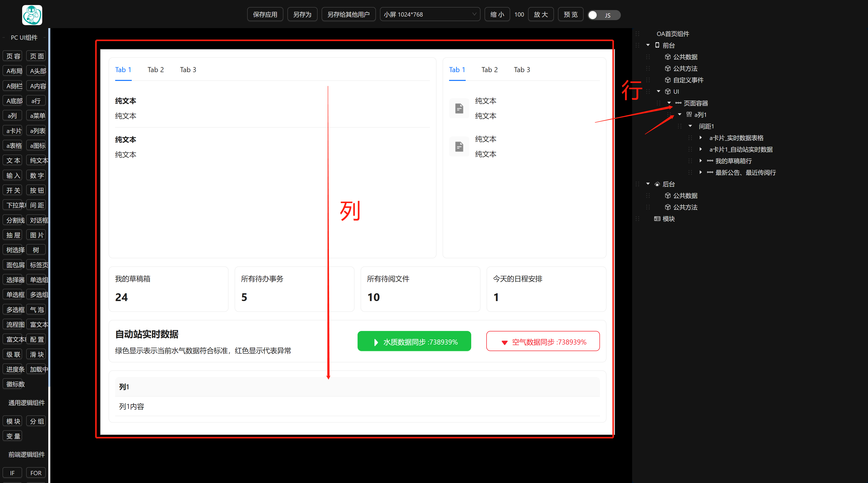868x483 pixels.
Task: Click the cube icon beside 自定义事件
Action: (668, 80)
